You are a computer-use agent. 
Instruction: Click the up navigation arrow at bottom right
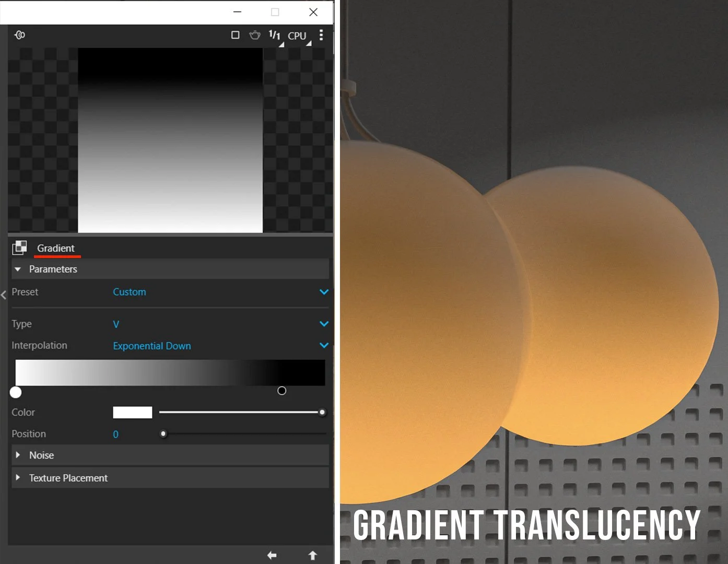tap(312, 555)
